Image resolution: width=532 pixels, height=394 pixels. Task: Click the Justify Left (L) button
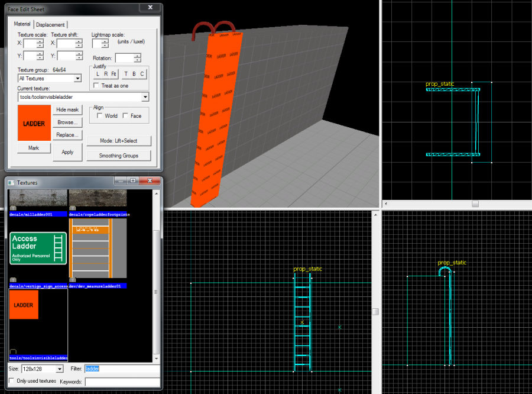(x=98, y=74)
